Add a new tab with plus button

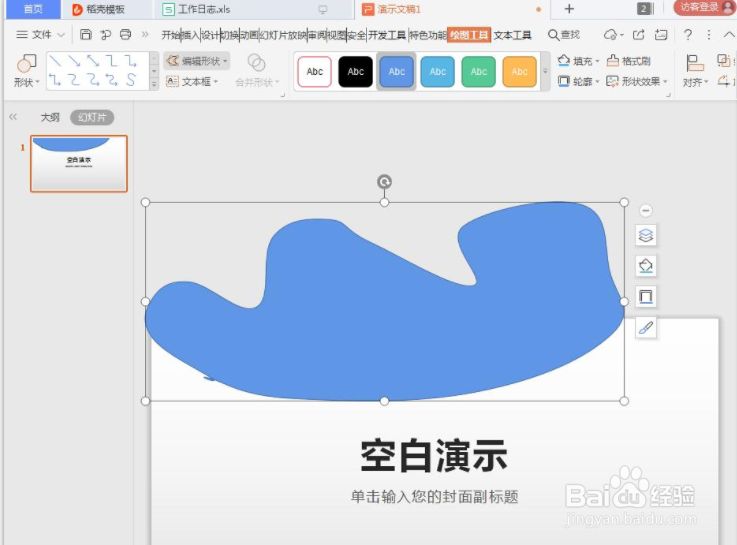click(569, 8)
